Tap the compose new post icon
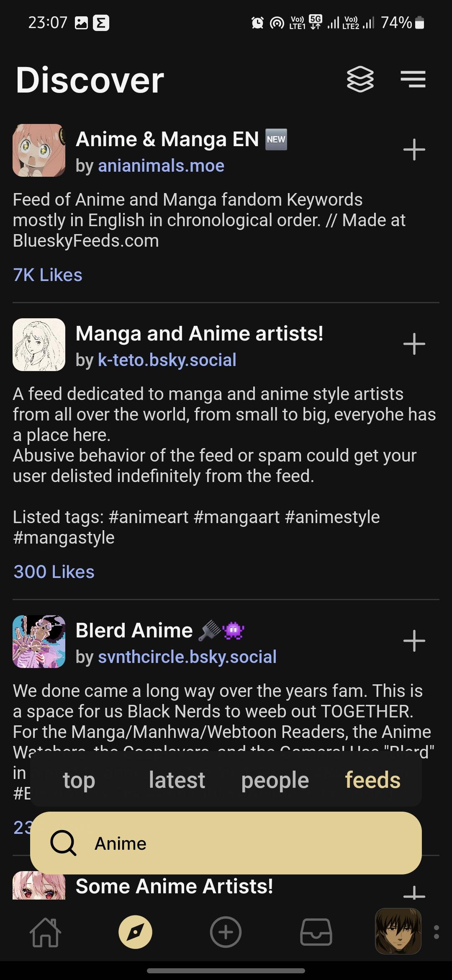The width and height of the screenshot is (452, 980). 226,932
